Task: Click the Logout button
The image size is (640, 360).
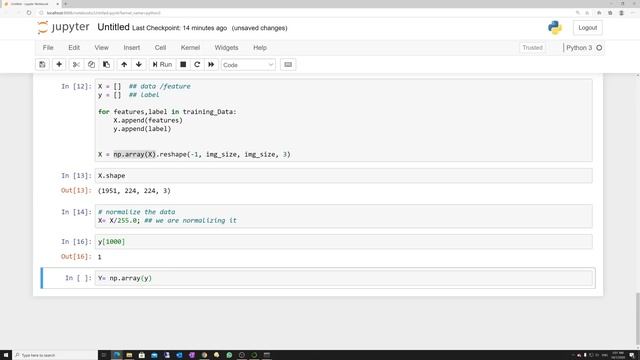Action: point(587,28)
